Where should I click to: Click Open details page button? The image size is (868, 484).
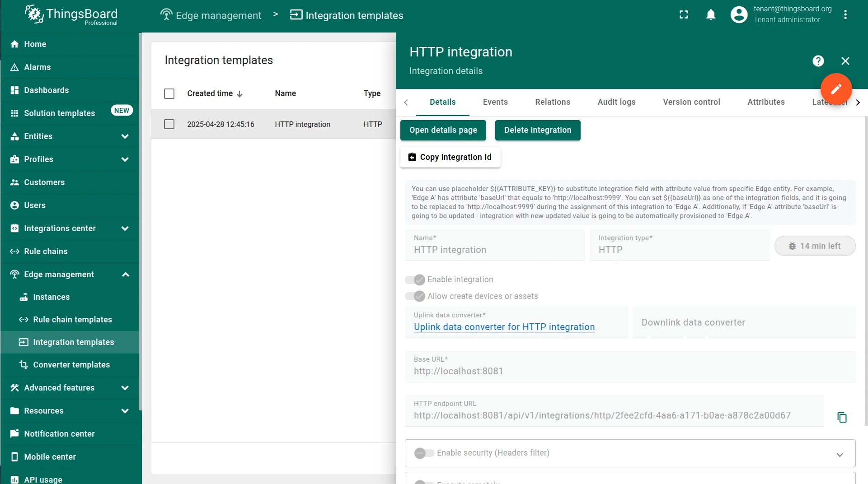tap(443, 130)
